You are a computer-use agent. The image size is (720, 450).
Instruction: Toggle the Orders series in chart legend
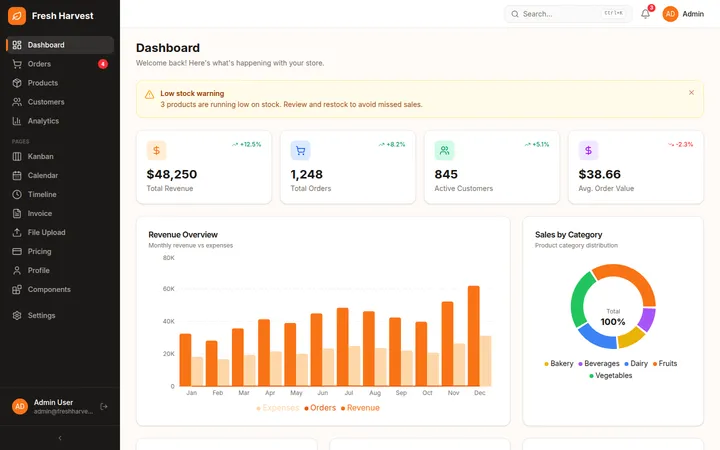coord(320,408)
